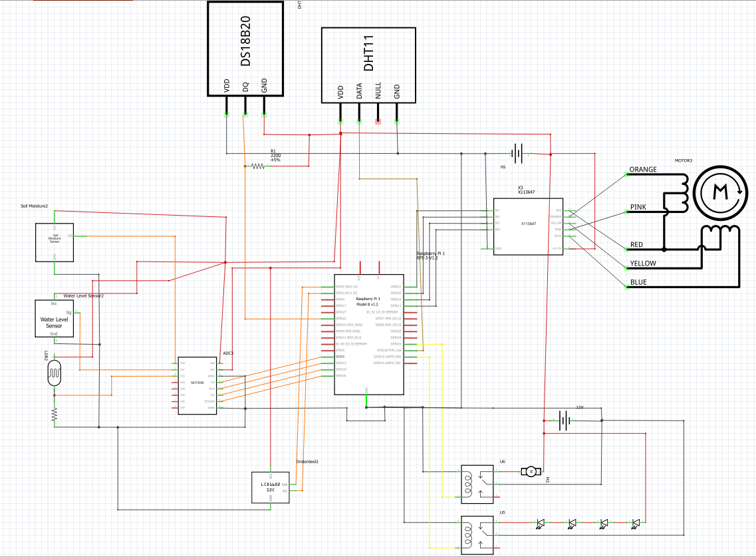Select the A5 battery symbol
Screen dimensions: 756x557
517,154
